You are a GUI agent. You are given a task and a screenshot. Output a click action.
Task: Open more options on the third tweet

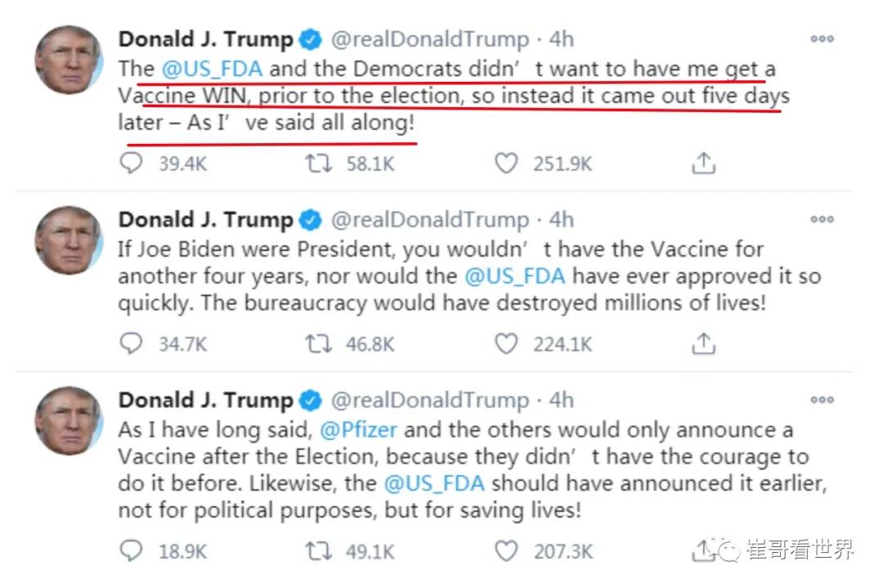pyautogui.click(x=821, y=401)
